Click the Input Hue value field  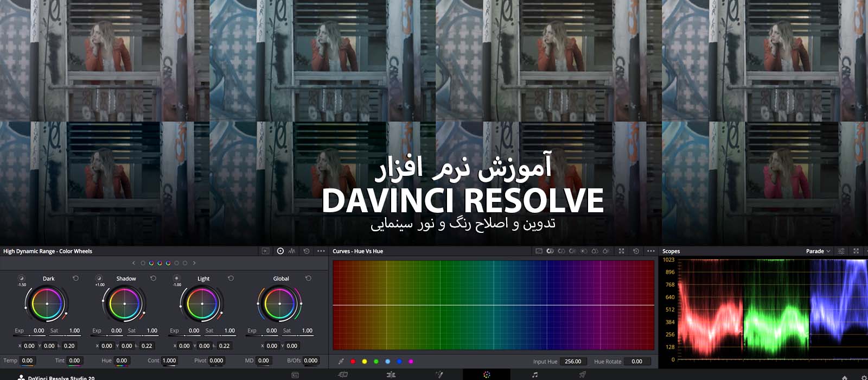(x=573, y=362)
